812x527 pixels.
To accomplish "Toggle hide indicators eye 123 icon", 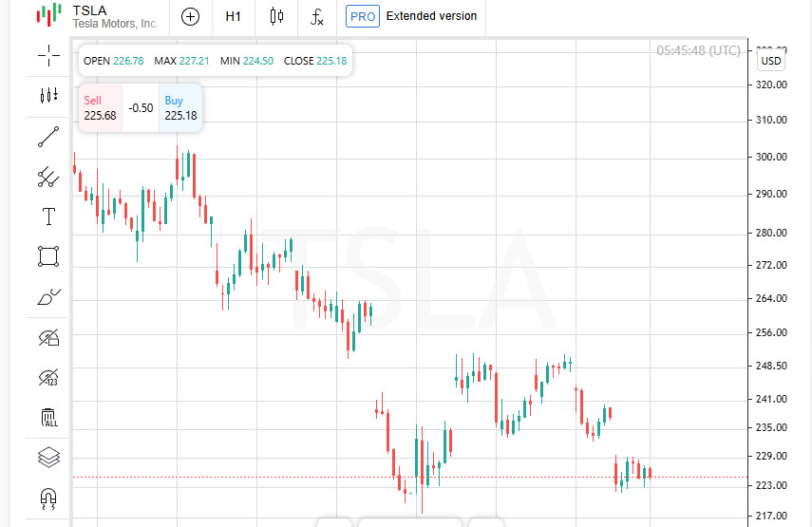I will point(48,377).
